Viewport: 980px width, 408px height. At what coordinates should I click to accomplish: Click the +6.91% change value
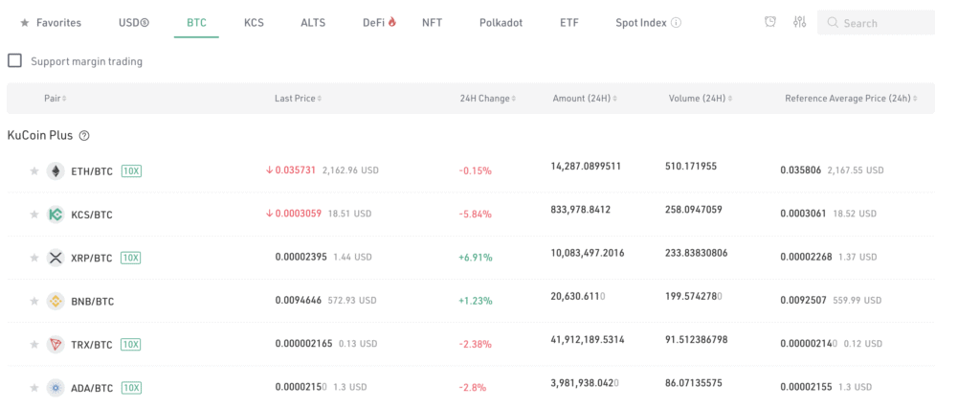tap(475, 258)
